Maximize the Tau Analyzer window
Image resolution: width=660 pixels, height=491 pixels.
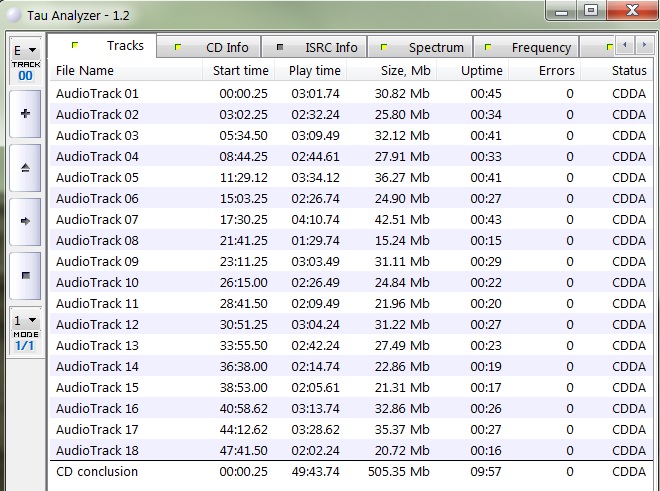pos(591,10)
